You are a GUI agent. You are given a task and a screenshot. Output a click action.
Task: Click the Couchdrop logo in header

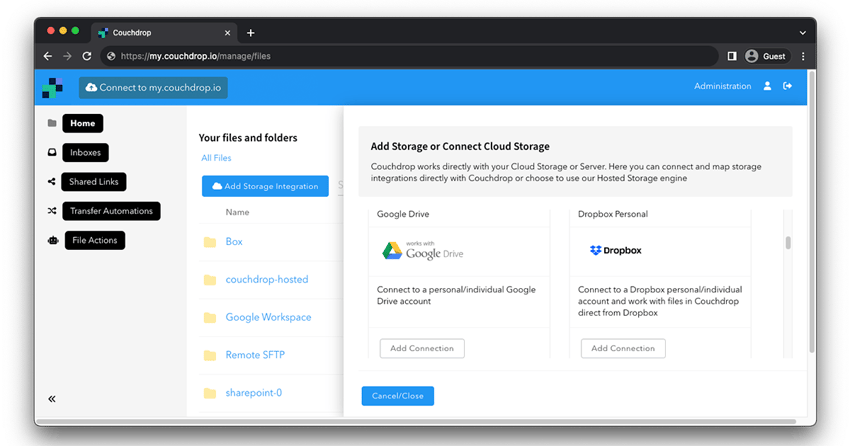(x=53, y=88)
